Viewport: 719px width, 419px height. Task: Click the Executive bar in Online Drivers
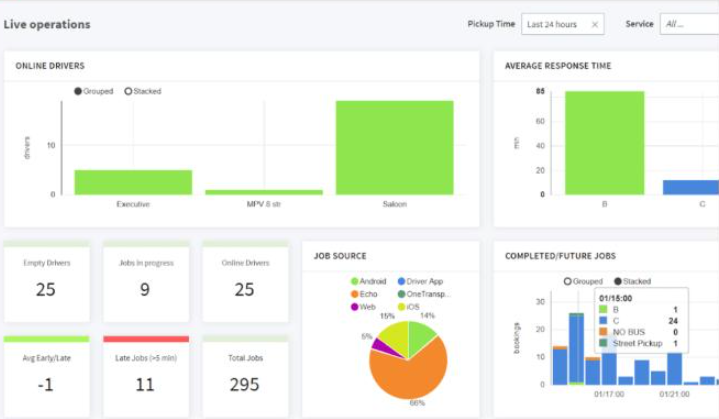(x=133, y=182)
